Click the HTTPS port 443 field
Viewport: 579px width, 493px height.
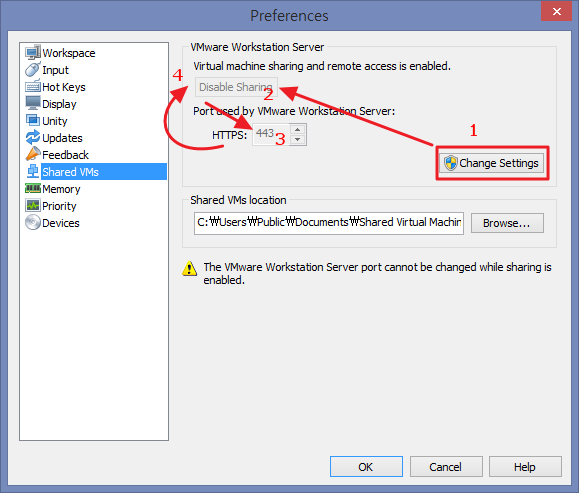coord(271,134)
